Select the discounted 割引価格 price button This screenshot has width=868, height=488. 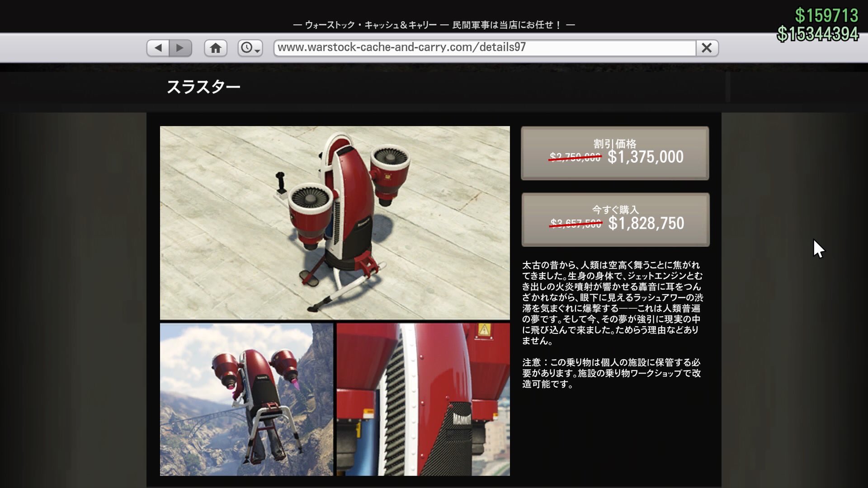615,154
